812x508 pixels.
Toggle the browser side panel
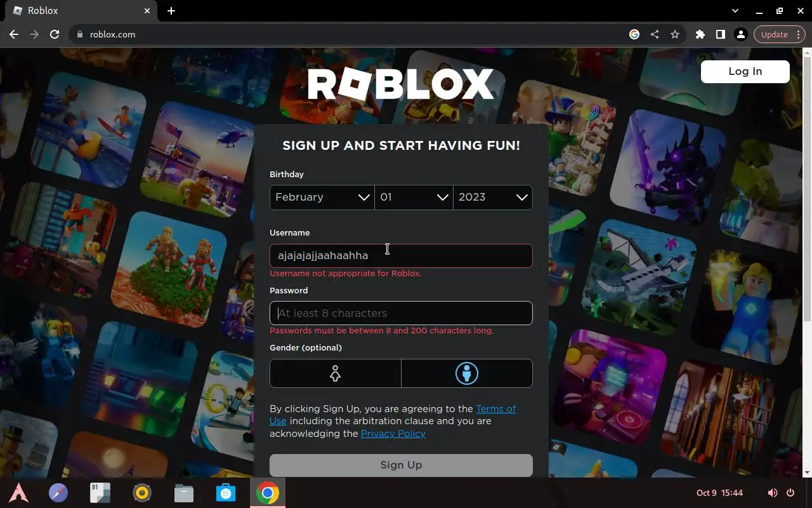721,34
